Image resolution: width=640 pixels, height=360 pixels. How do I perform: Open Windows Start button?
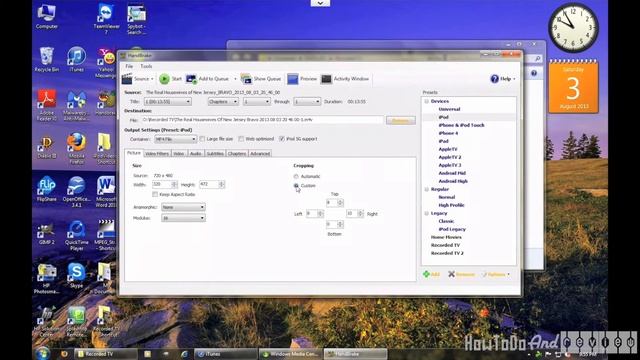point(42,353)
